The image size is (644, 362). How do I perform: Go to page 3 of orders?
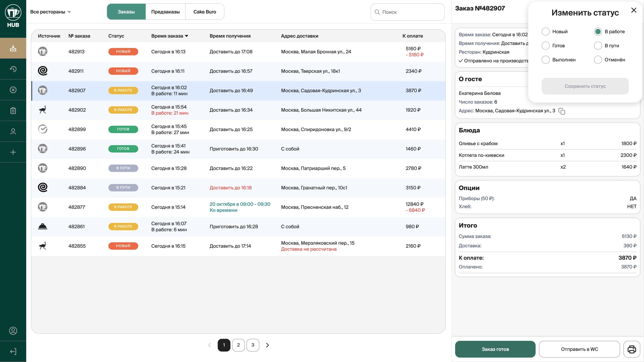(253, 345)
